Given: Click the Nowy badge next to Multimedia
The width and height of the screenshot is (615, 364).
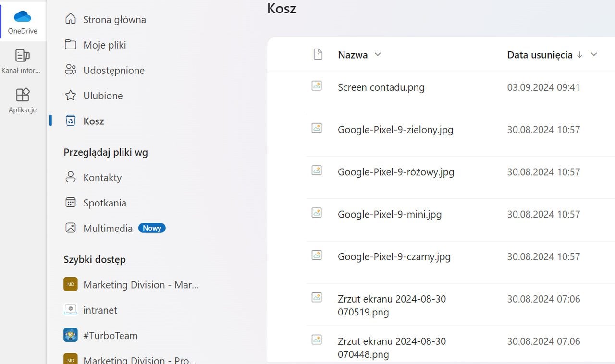Looking at the screenshot, I should click(152, 228).
